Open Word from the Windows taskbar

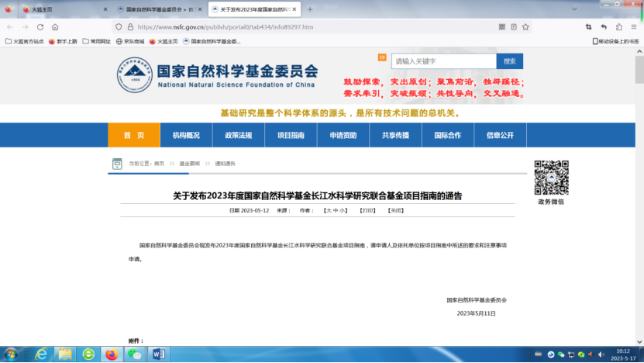click(158, 354)
